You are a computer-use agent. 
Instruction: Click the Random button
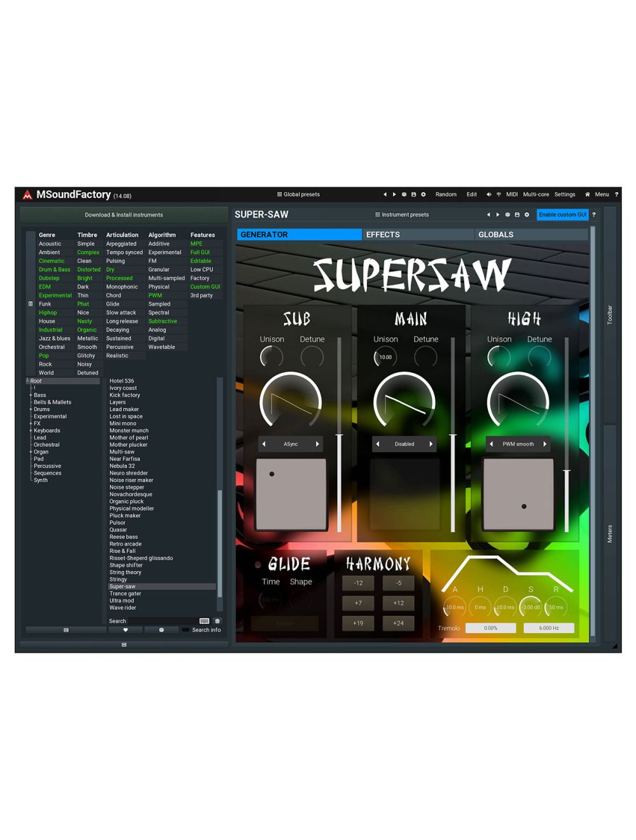point(446,195)
